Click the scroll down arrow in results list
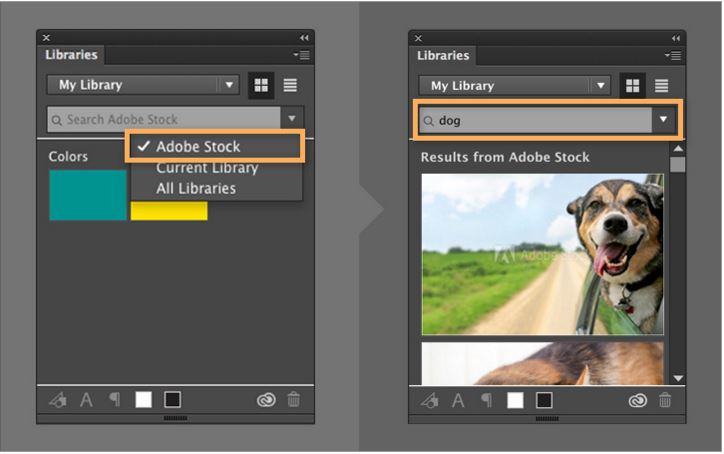The image size is (724, 454). [x=678, y=378]
